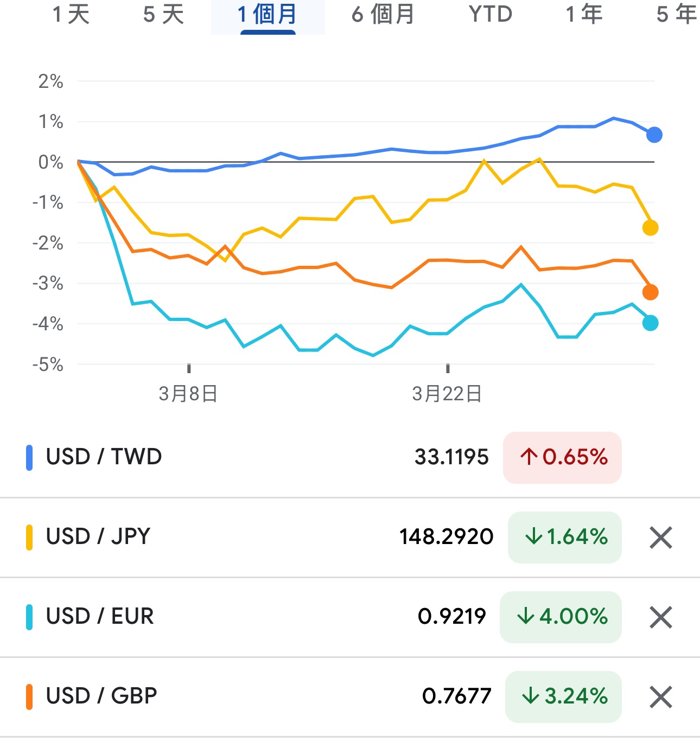700x742 pixels.
Task: Remove USD / GBP comparison with X
Action: (660, 697)
